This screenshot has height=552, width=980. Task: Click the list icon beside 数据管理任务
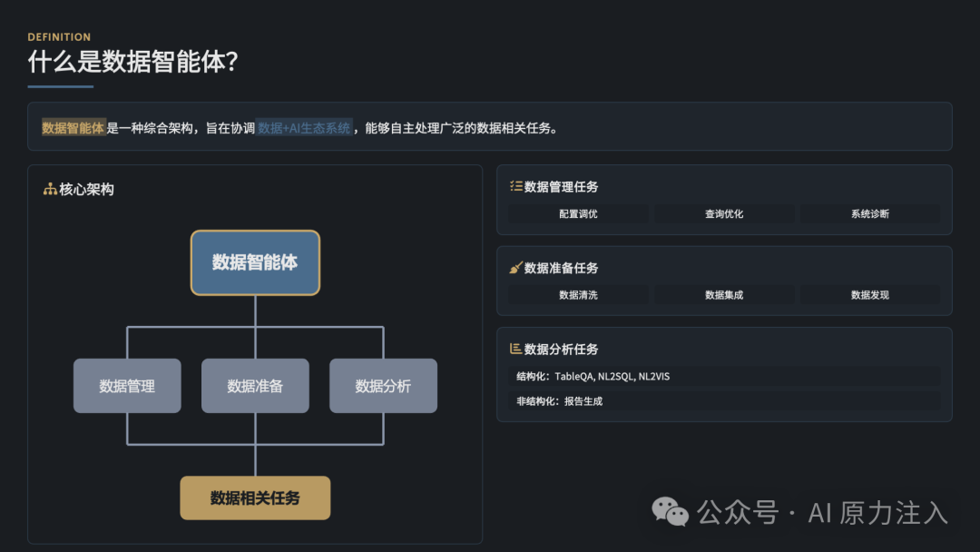[515, 186]
